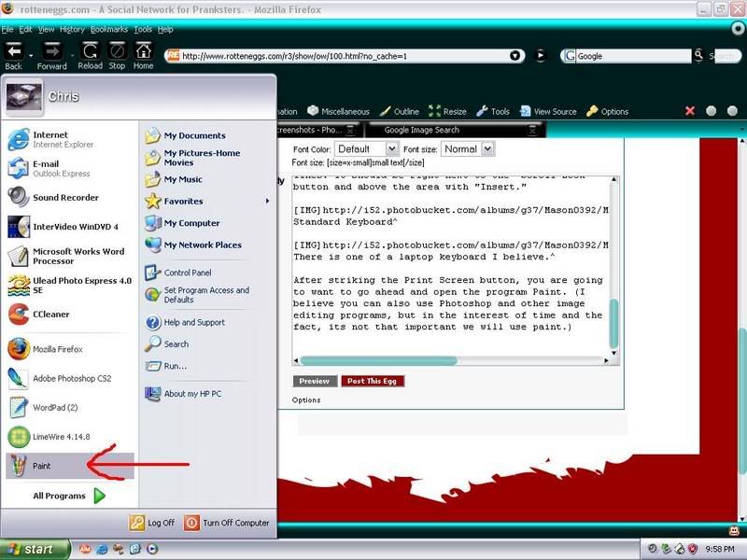Viewport: 747px width, 560px height.
Task: Click Turn Off Computer button
Action: coord(227,523)
